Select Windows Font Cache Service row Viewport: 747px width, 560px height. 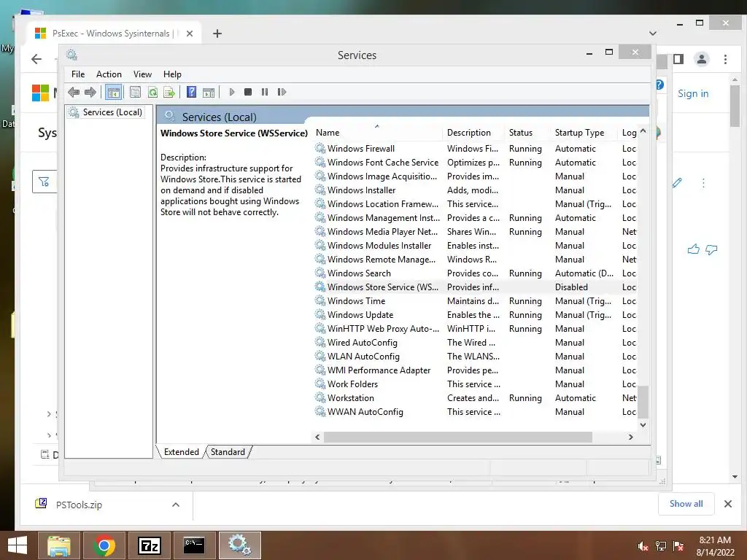(x=475, y=163)
